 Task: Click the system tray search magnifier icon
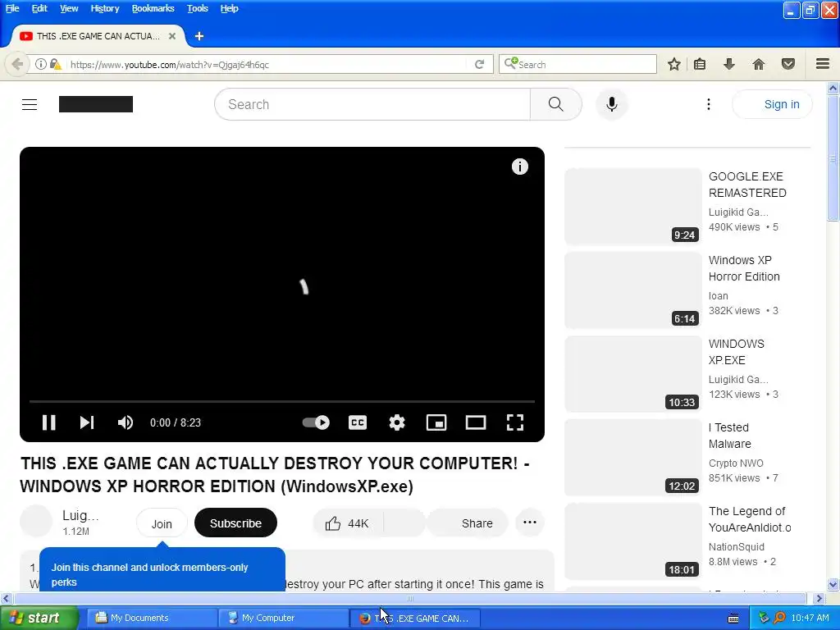(780, 619)
